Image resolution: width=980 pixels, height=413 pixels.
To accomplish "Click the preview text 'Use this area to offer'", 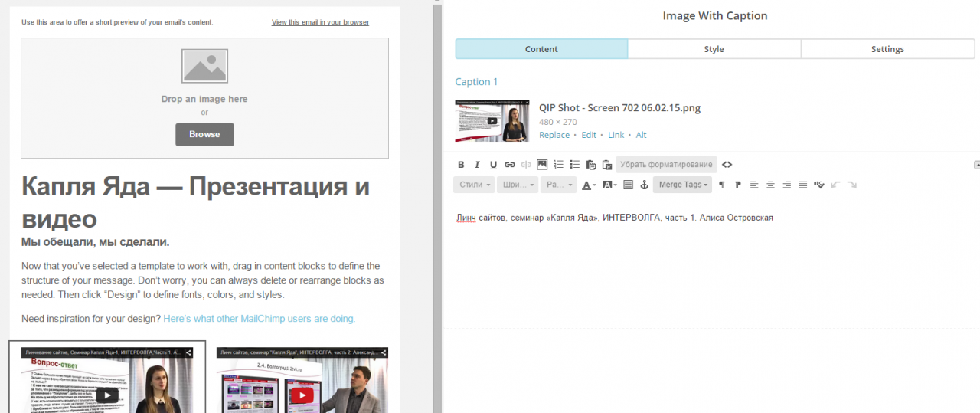I will [x=117, y=22].
